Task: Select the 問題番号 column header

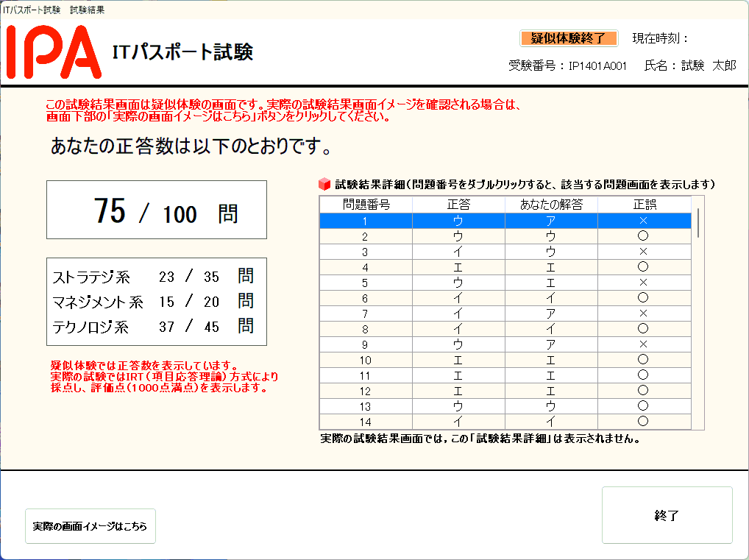Action: coord(366,205)
